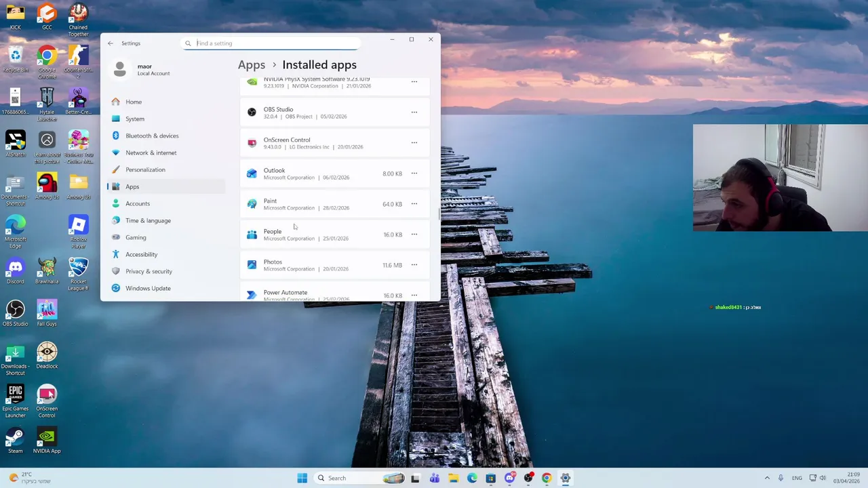
Task: Go back using the Settings back arrow
Action: [111, 43]
